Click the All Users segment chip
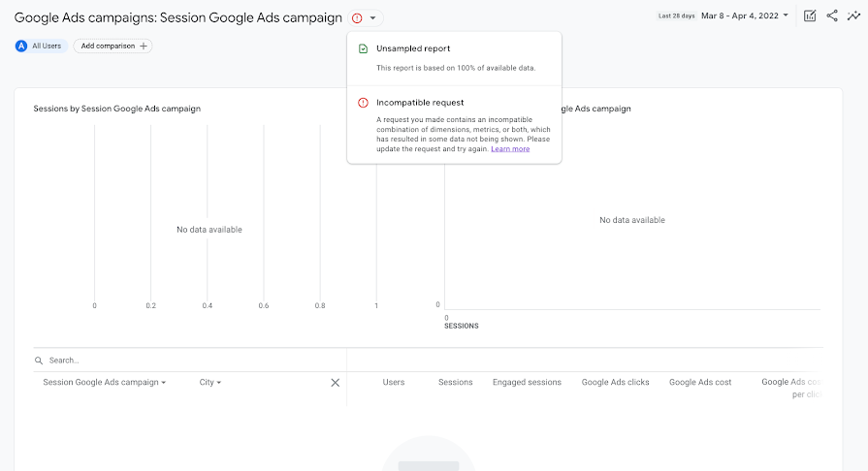The image size is (868, 471). tap(41, 46)
